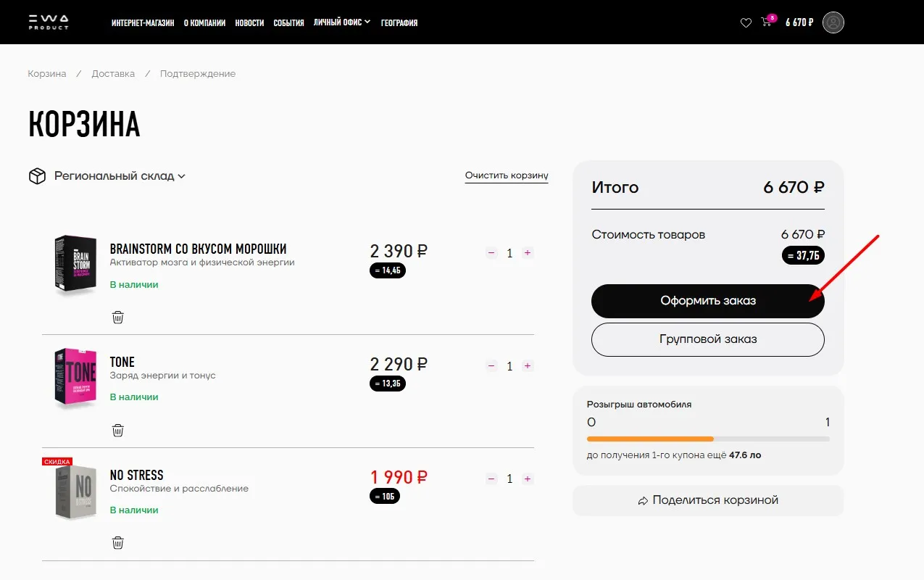This screenshot has height=580, width=924.
Task: Decrease TONE quantity with minus
Action: point(491,366)
